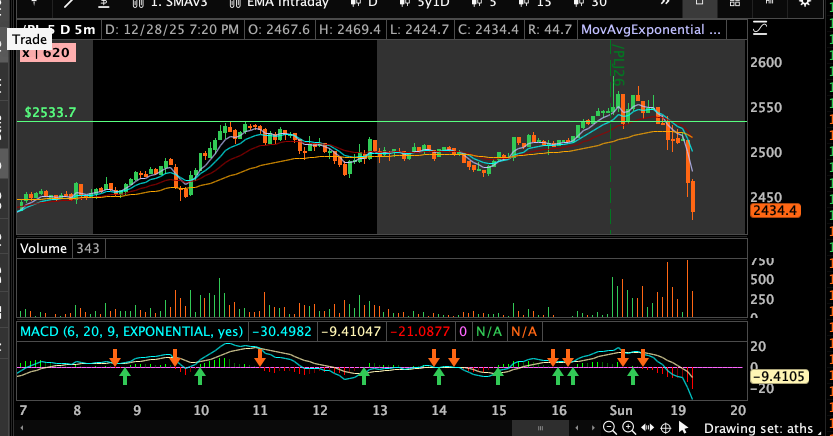Apply the 1. SMAv3 study set

click(x=169, y=3)
